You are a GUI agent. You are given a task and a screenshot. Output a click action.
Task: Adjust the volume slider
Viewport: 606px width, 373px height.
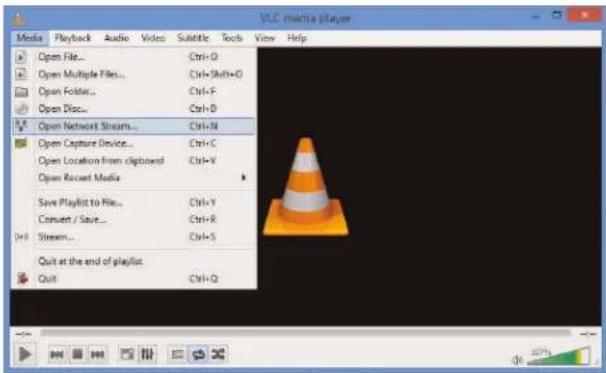click(558, 356)
